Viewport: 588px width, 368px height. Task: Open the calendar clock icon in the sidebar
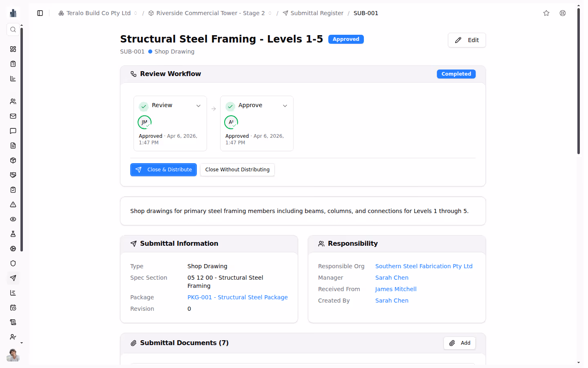point(13,307)
